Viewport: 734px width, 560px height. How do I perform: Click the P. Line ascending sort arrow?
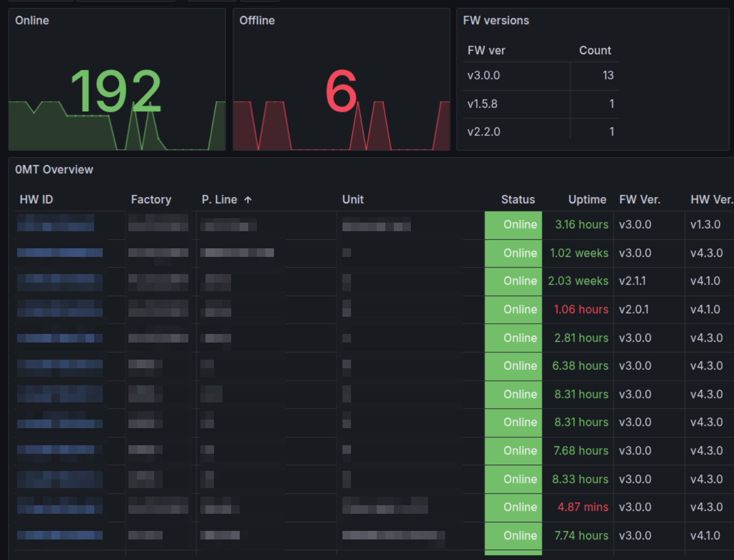pyautogui.click(x=248, y=200)
